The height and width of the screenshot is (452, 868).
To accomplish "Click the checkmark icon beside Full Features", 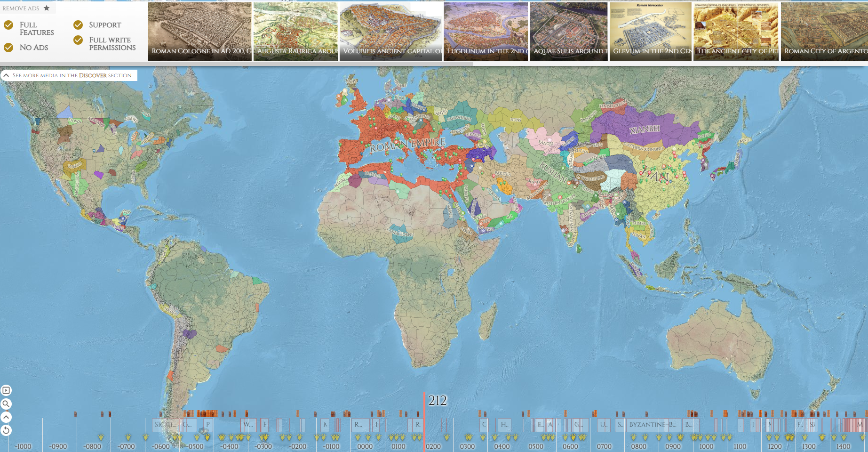I will click(x=8, y=25).
